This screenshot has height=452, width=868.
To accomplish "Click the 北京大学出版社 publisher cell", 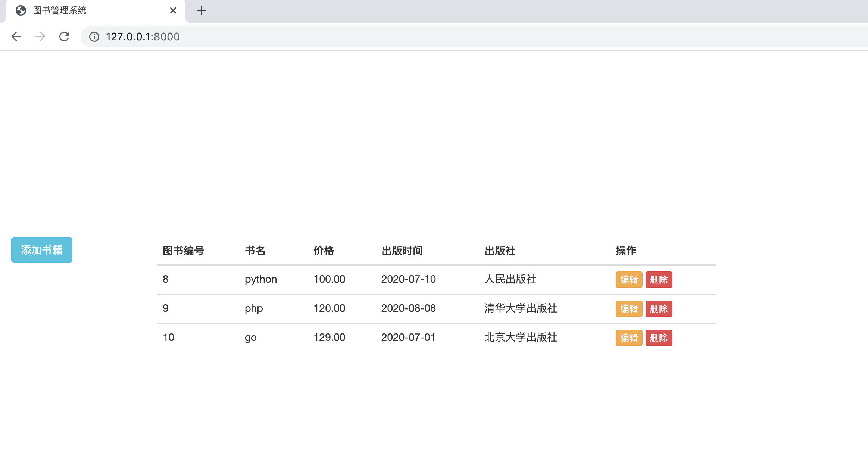I will [521, 338].
